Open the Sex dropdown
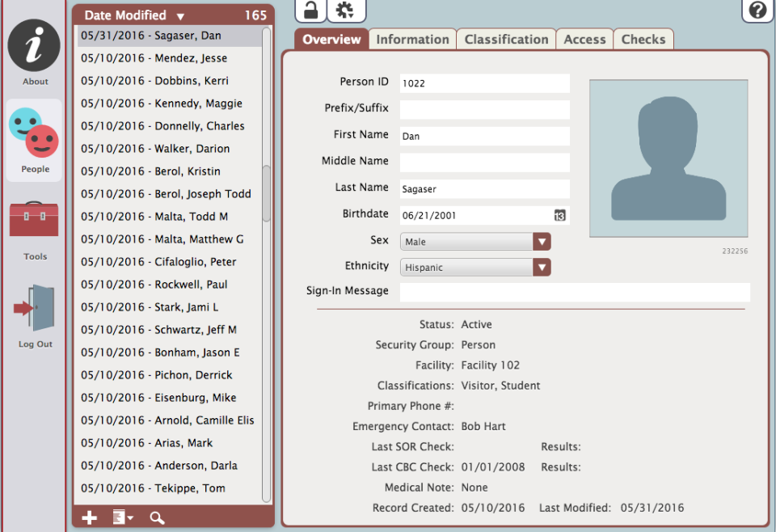Image resolution: width=776 pixels, height=532 pixels. coord(542,241)
